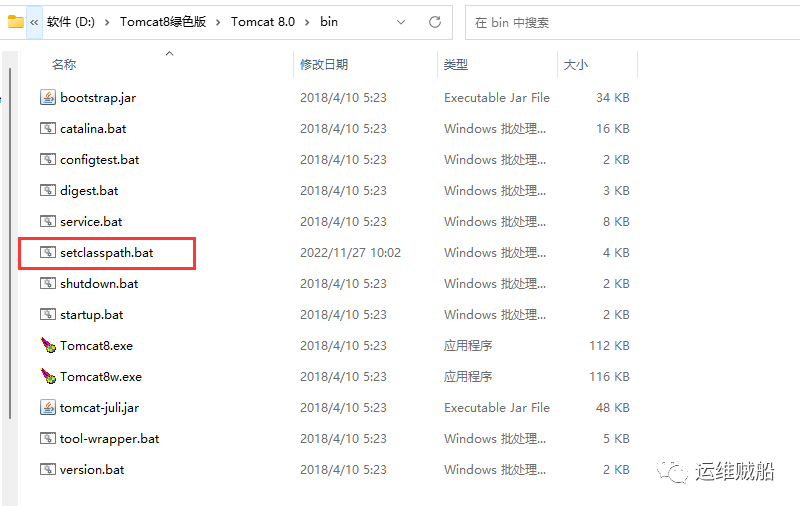This screenshot has height=506, width=800.
Task: Click the service.bat file icon
Action: (47, 221)
